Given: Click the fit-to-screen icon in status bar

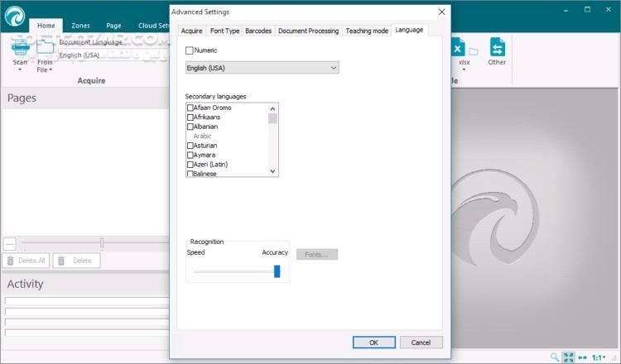Looking at the screenshot, I should [x=568, y=357].
